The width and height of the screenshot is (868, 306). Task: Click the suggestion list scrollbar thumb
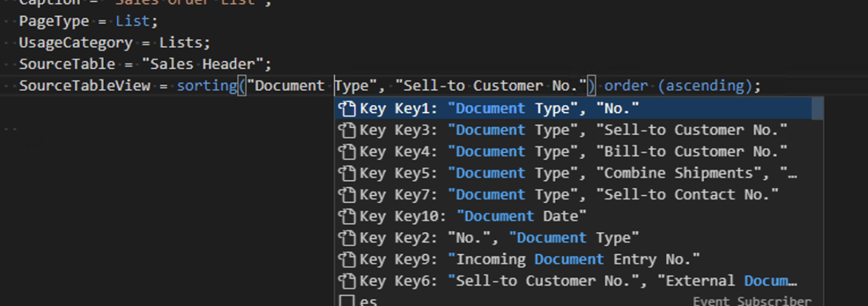817,109
